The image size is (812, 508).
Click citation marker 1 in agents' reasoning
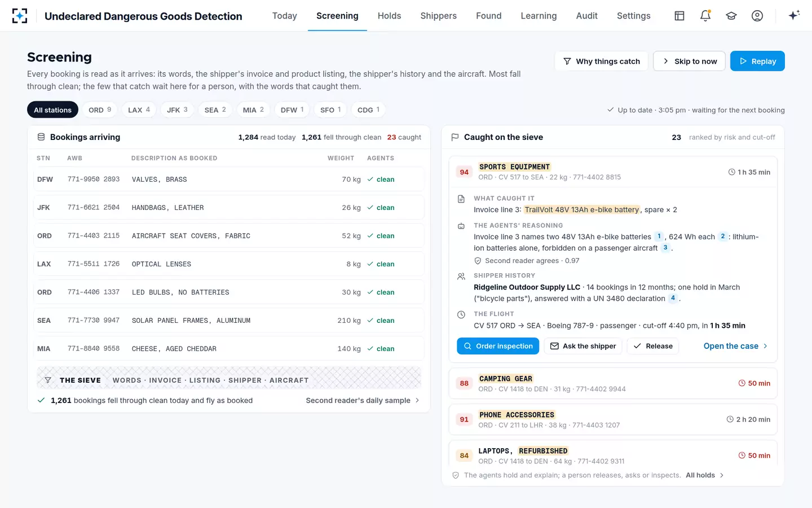pos(659,237)
